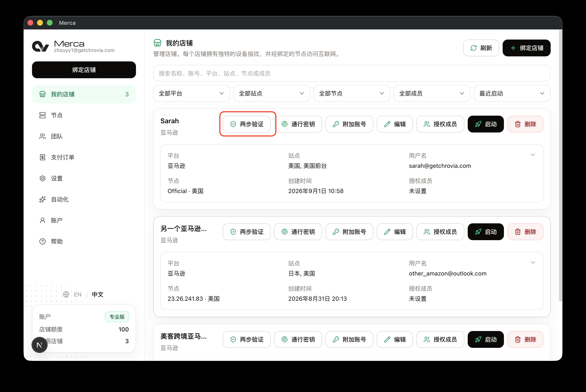Collapse 另一个亚马逊 store details chevron
The height and width of the screenshot is (392, 586).
[x=533, y=262]
